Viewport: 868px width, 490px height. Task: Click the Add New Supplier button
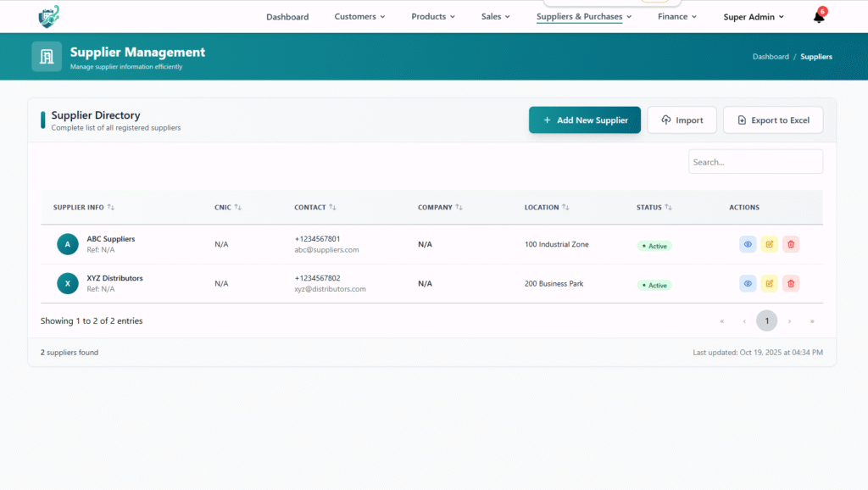tap(585, 120)
